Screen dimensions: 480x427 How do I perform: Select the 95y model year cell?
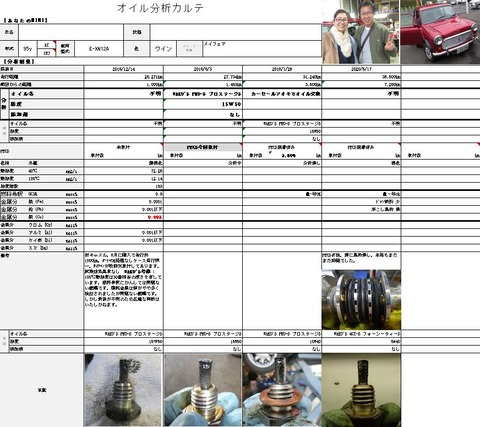pyautogui.click(x=28, y=49)
